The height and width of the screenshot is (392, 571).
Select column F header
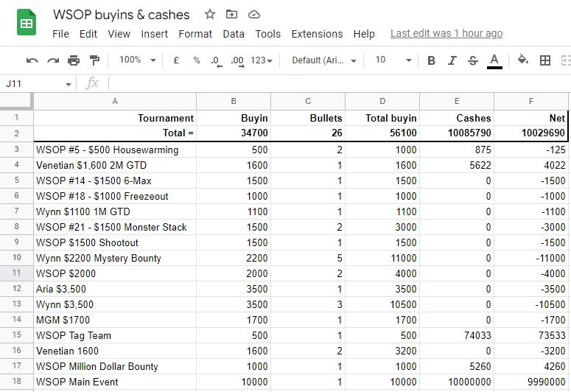pyautogui.click(x=531, y=101)
